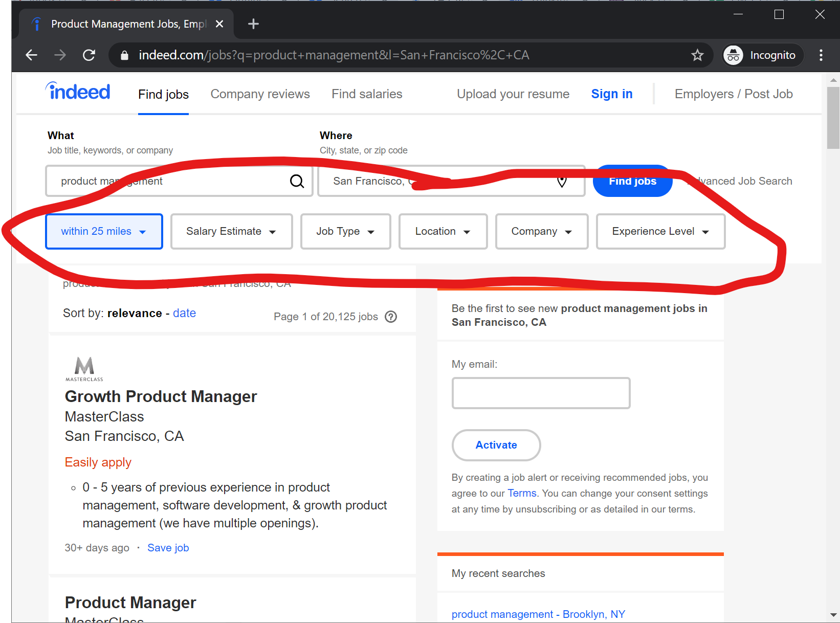840x623 pixels.
Task: Click the search magnifier icon in What field
Action: point(297,181)
